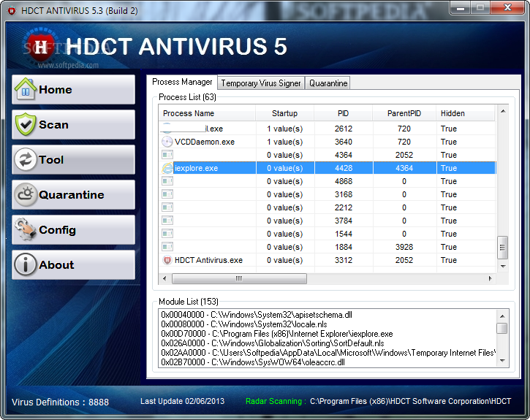
Task: Click process list scroll right arrow
Action: [490, 278]
